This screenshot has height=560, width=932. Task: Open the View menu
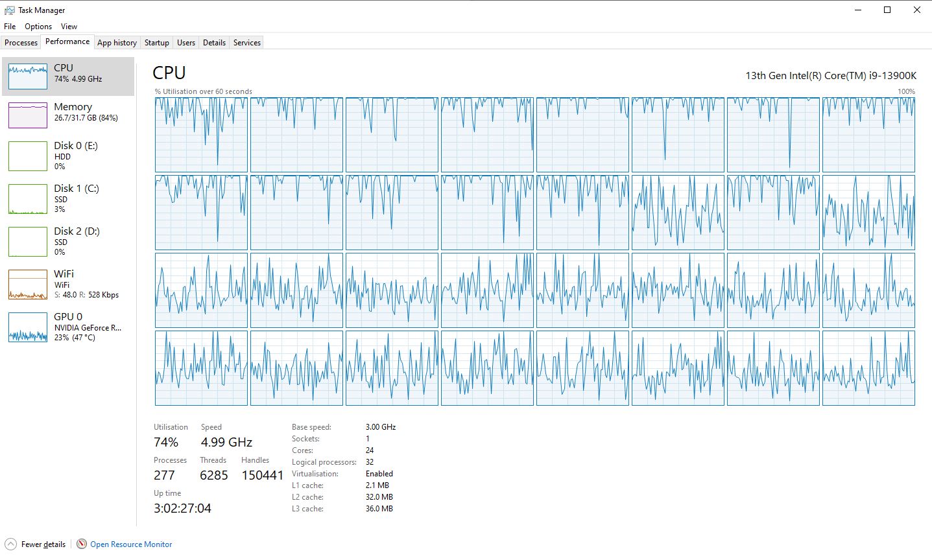(x=69, y=26)
